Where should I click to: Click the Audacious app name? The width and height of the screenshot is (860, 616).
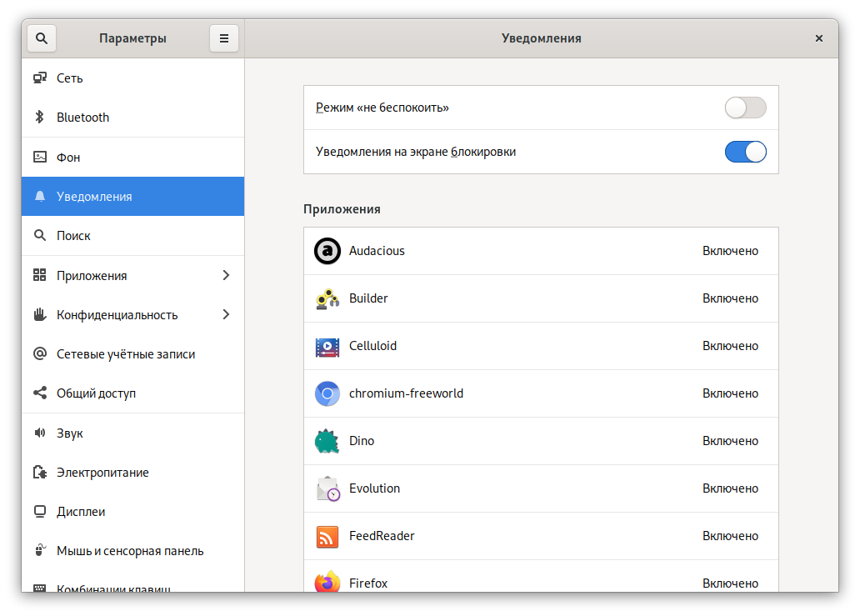(x=377, y=251)
